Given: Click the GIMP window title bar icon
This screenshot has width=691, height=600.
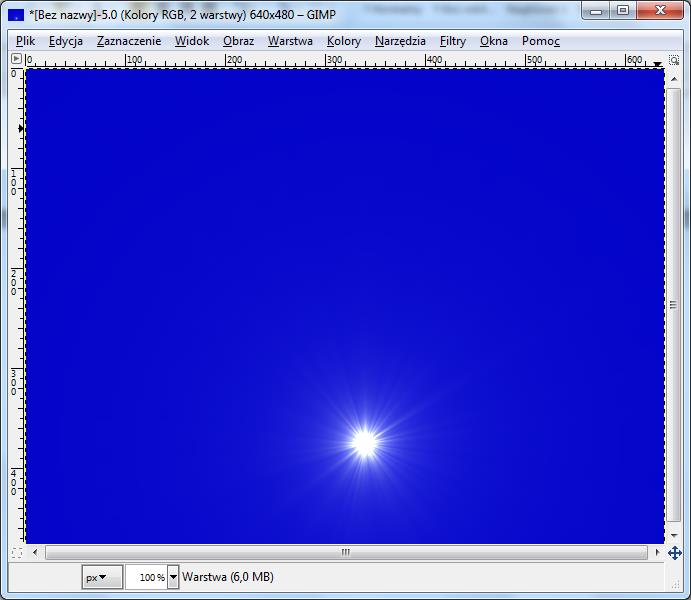Looking at the screenshot, I should coord(16,15).
